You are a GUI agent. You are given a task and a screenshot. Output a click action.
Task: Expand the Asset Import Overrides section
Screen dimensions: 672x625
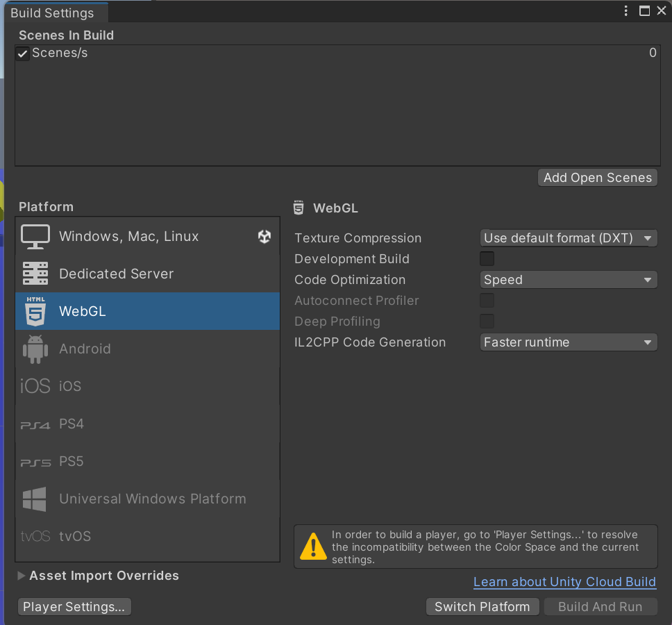click(22, 576)
